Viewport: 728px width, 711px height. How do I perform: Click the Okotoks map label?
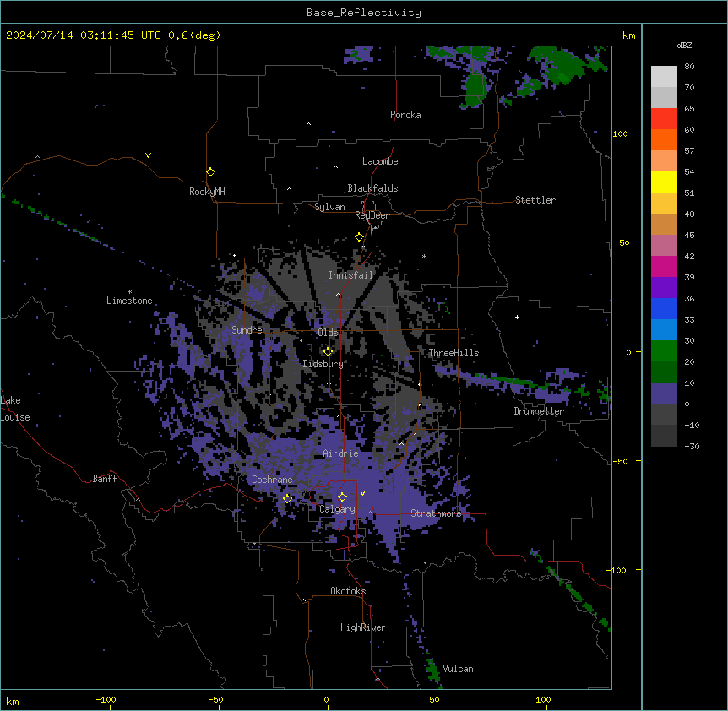coord(348,591)
